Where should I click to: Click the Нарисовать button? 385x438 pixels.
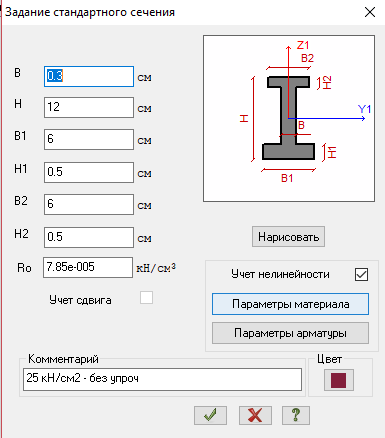point(288,237)
